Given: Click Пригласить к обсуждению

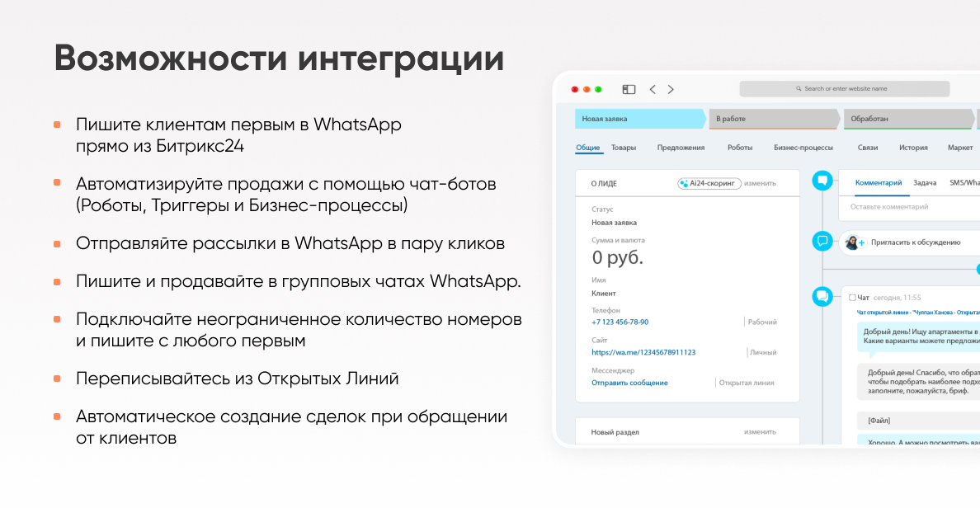Looking at the screenshot, I should pos(916,242).
